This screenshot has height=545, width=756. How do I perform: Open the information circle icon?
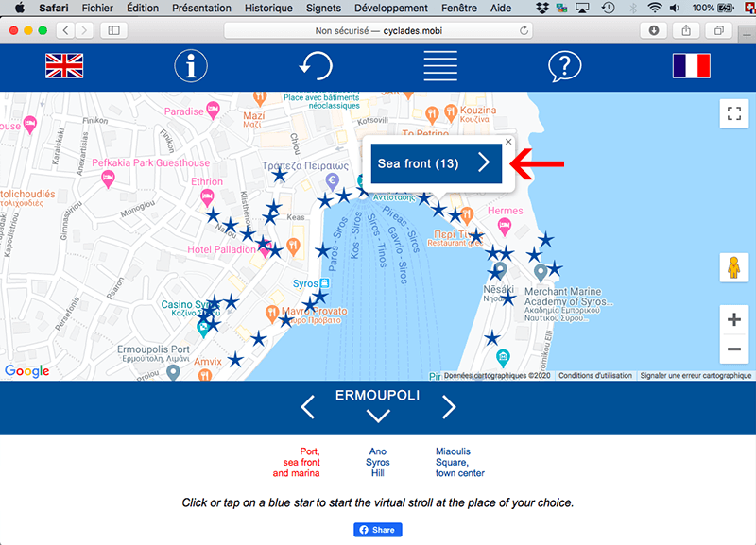pyautogui.click(x=191, y=65)
